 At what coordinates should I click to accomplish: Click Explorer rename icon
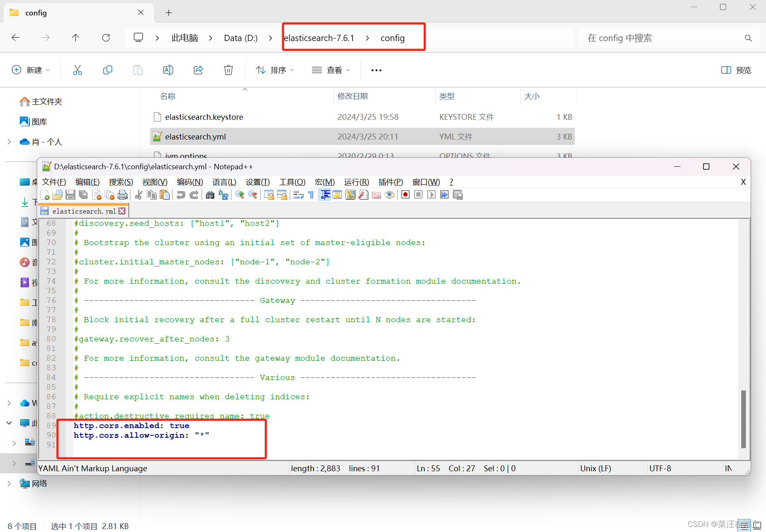tap(168, 70)
